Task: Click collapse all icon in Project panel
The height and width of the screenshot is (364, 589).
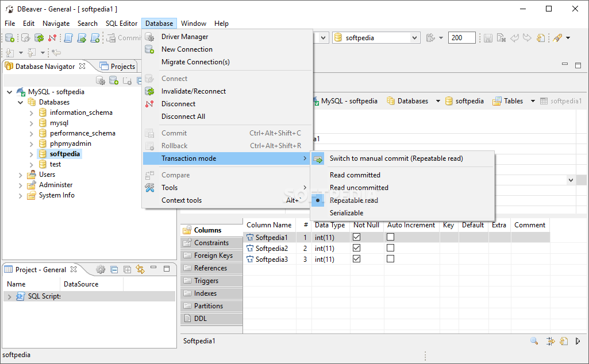Action: point(114,269)
